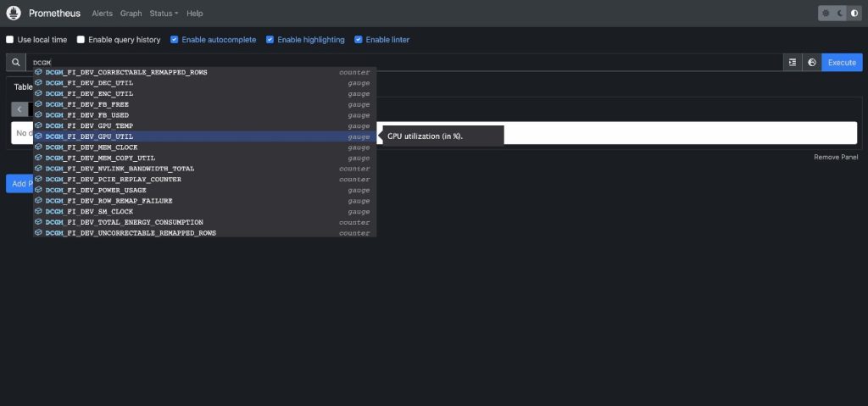This screenshot has height=406, width=868.
Task: Click the Prometheus flame logo
Action: point(14,13)
